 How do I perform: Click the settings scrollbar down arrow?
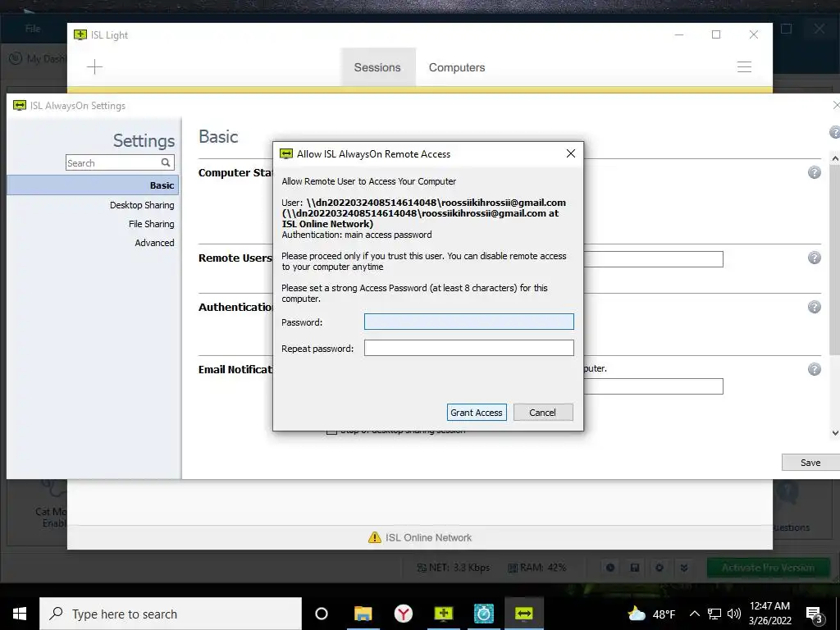click(x=834, y=433)
